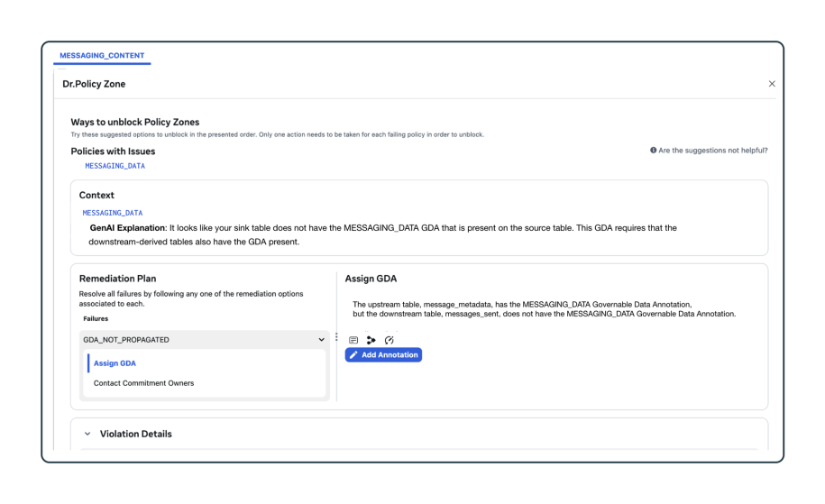The width and height of the screenshot is (825, 504).
Task: Close the Dr.Policy Zone panel
Action: (x=771, y=84)
